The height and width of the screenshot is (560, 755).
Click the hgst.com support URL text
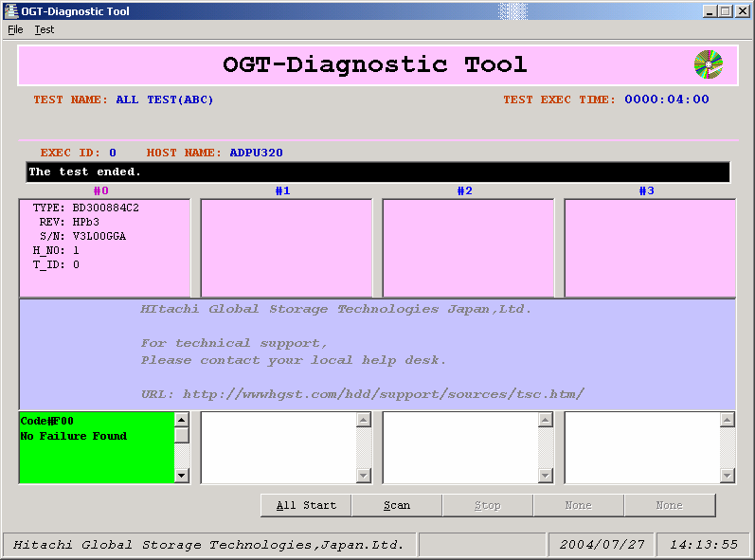(384, 394)
